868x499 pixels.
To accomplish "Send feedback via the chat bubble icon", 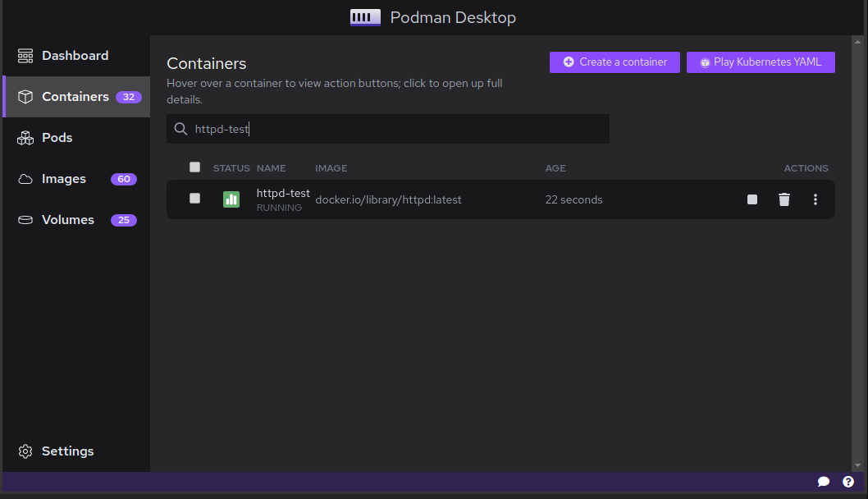I will point(824,482).
